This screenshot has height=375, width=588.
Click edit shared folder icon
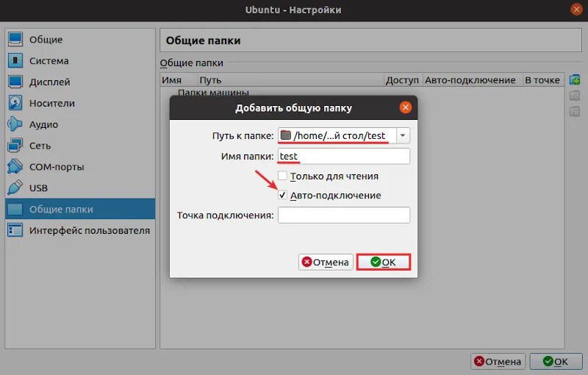coord(575,96)
